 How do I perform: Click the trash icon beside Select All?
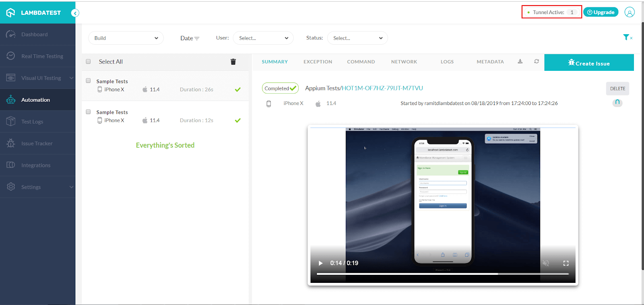point(233,62)
